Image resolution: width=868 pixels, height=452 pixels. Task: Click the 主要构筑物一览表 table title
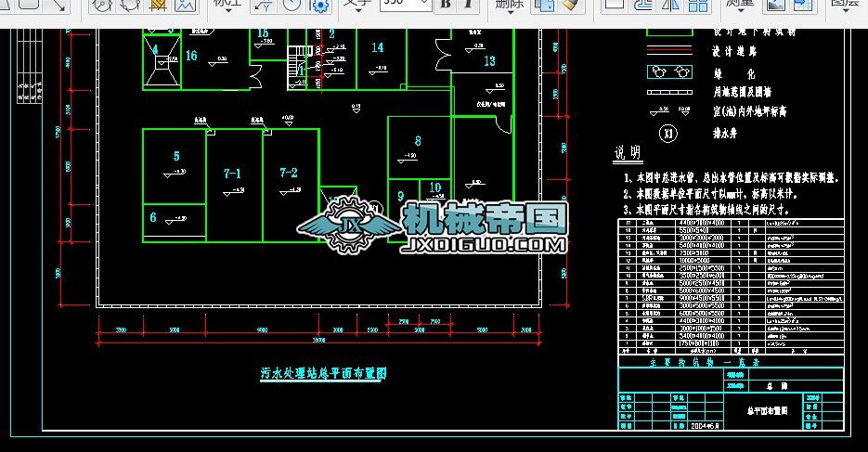(x=705, y=362)
